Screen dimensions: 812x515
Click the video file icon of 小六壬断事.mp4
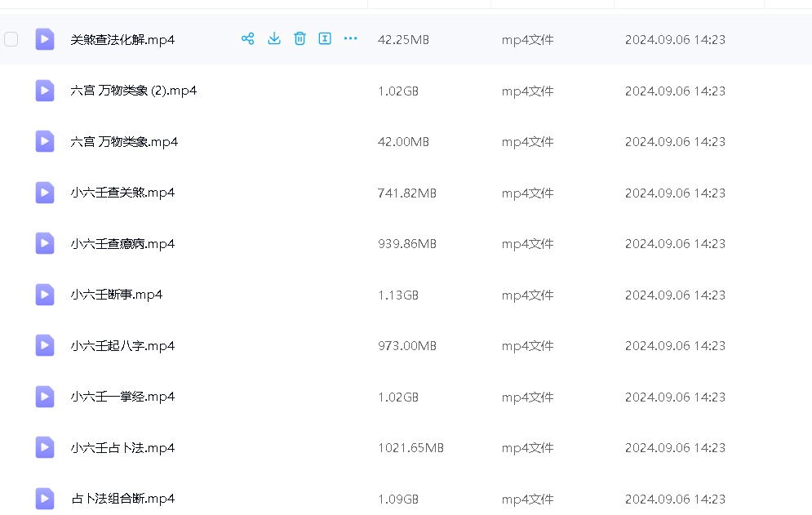(45, 295)
